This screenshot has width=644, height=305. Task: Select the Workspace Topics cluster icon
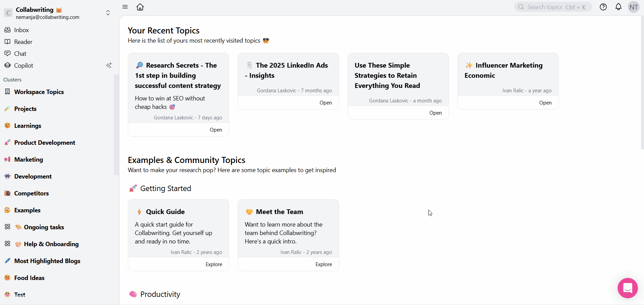coord(7,92)
